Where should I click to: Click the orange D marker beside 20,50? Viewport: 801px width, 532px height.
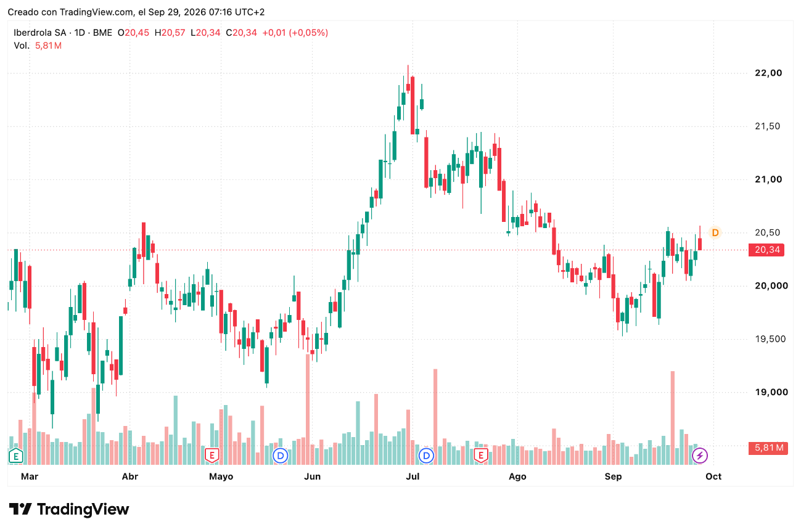pyautogui.click(x=715, y=232)
